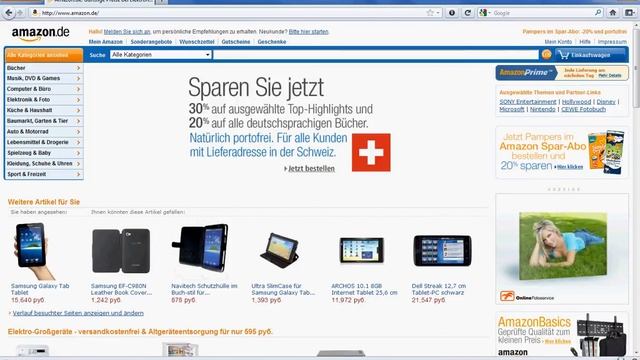Click the Pampers im Spar-Abo promo link

point(575,31)
